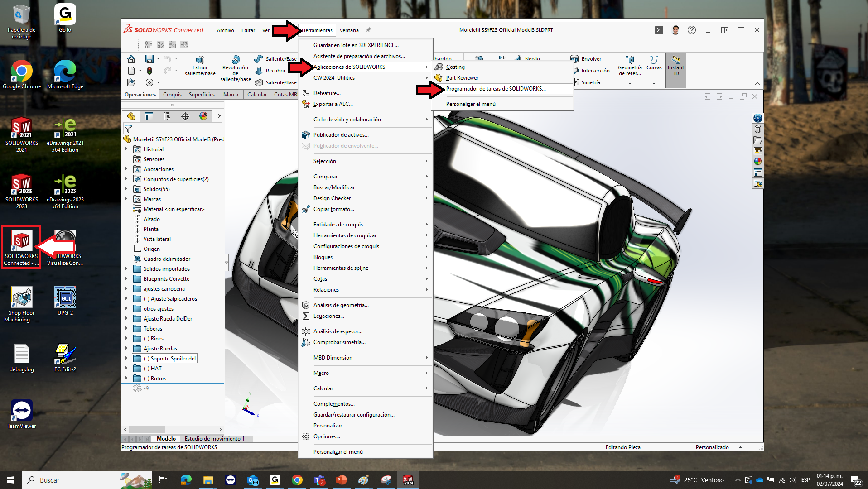Open Aplicaciones de SOLIDWORKS submenu
Image resolution: width=868 pixels, height=489 pixels.
click(x=365, y=67)
